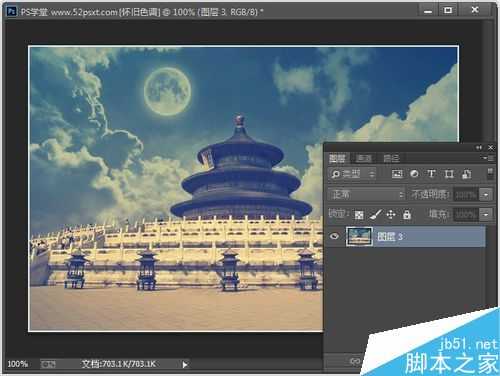Click the moon in the canvas image
This screenshot has width=500, height=376.
(x=167, y=91)
